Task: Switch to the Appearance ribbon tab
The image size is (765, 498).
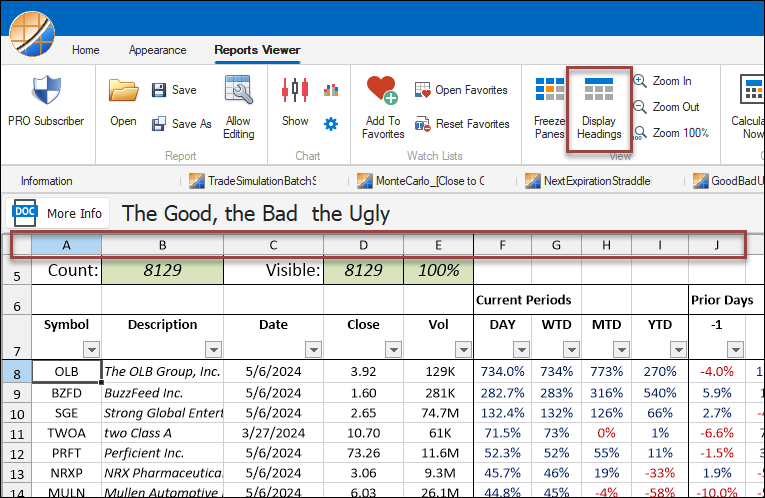Action: click(158, 50)
